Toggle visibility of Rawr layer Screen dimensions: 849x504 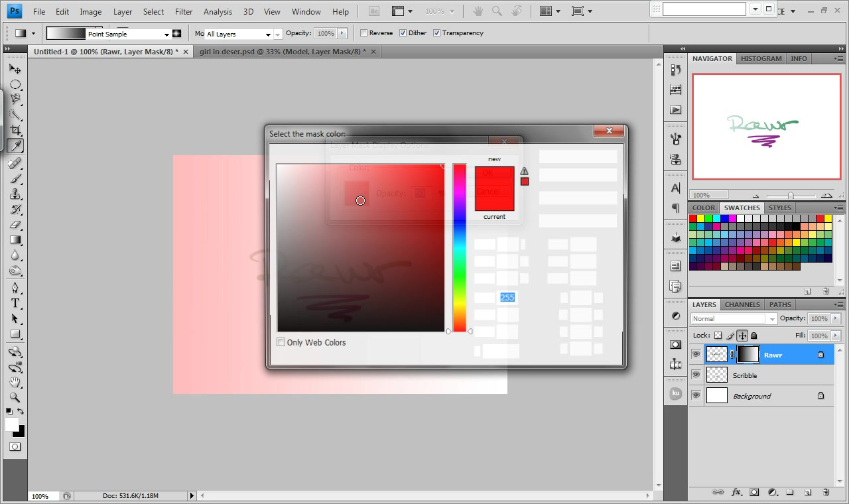696,354
